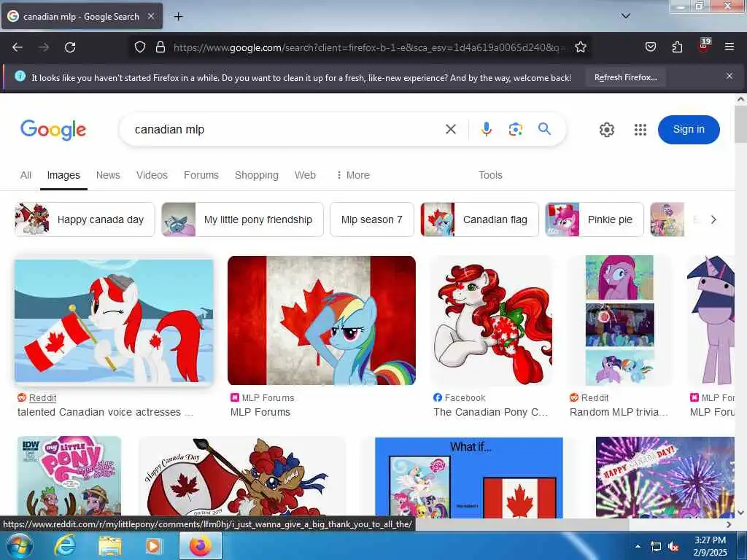Screen dimensions: 747x560
Task: Expand the More search filters menu
Action: pos(353,175)
